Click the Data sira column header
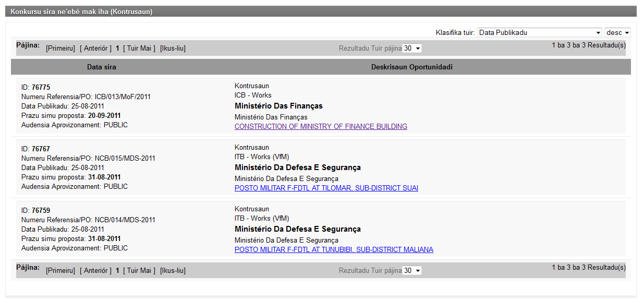This screenshot has width=644, height=300. [102, 67]
